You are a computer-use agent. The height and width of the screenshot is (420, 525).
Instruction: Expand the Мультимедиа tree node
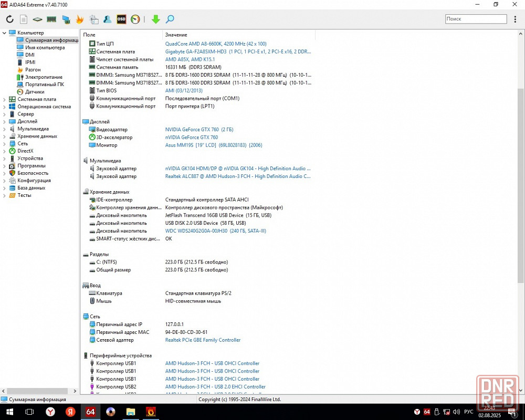[4, 129]
